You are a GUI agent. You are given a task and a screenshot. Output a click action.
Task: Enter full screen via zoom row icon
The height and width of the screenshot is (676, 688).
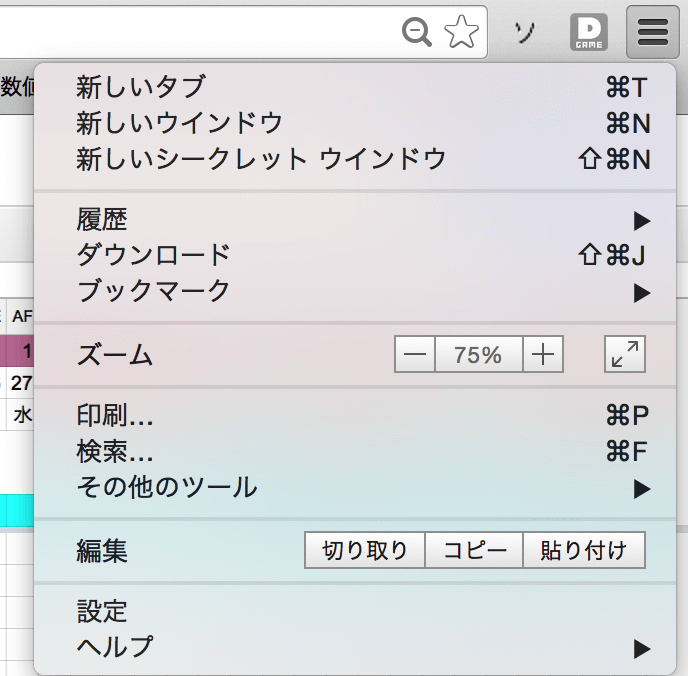(x=624, y=354)
